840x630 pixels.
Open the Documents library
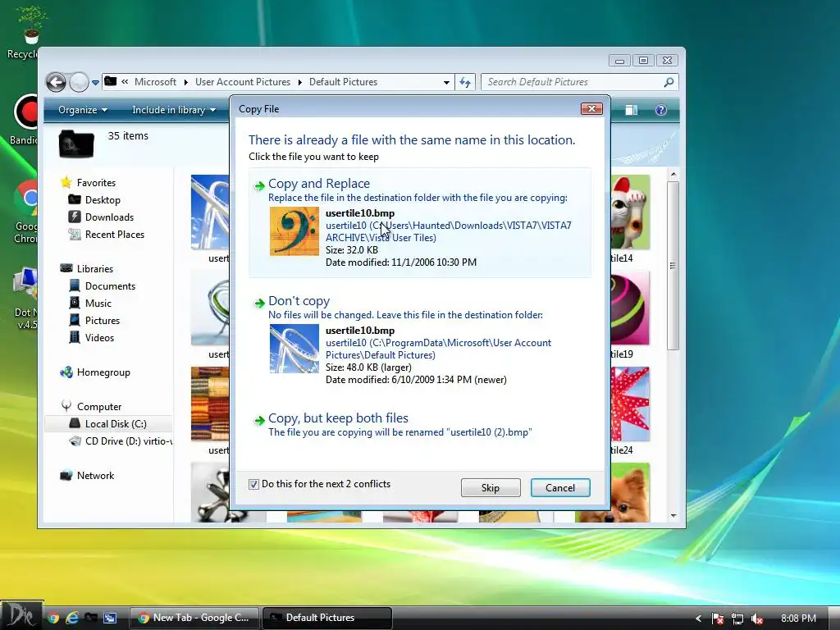pyautogui.click(x=111, y=286)
